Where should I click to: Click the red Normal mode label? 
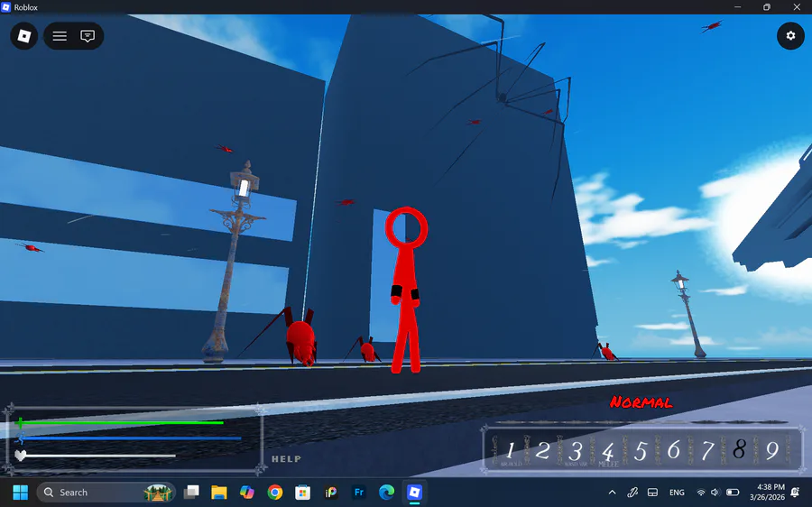tap(641, 402)
